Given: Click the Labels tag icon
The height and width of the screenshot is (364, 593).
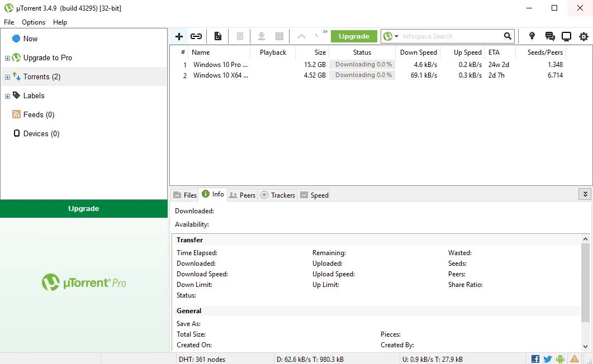Looking at the screenshot, I should click(x=16, y=95).
